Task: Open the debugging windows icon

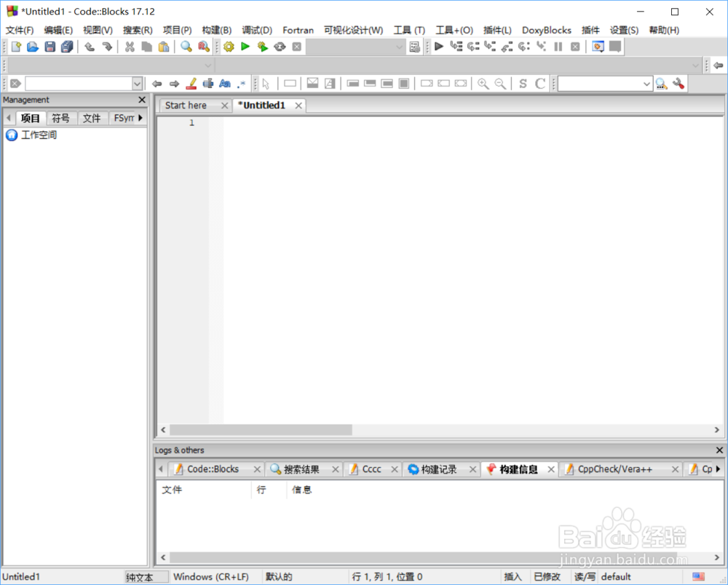Action: (598, 47)
